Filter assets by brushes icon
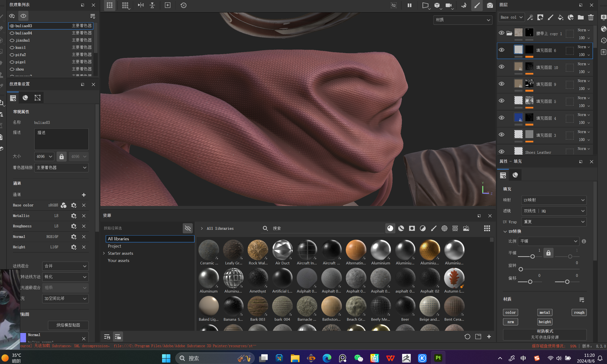 [x=433, y=228]
